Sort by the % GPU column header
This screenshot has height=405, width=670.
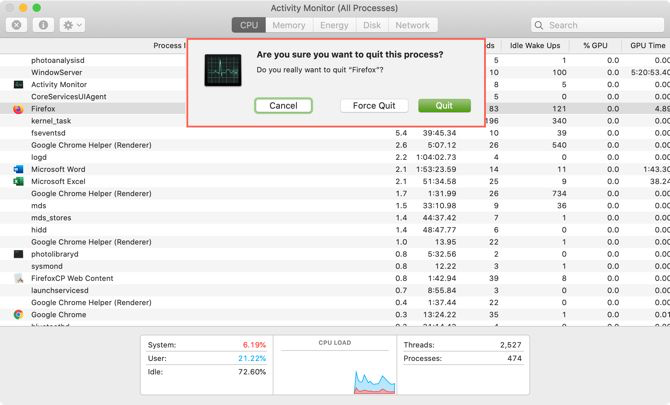[x=595, y=45]
